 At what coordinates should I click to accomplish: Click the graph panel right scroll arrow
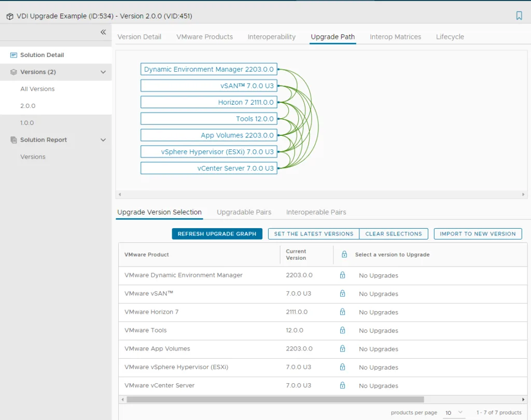click(x=523, y=194)
